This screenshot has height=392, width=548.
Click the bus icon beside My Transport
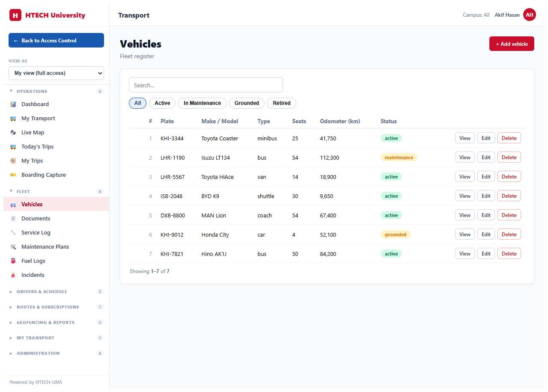click(13, 119)
